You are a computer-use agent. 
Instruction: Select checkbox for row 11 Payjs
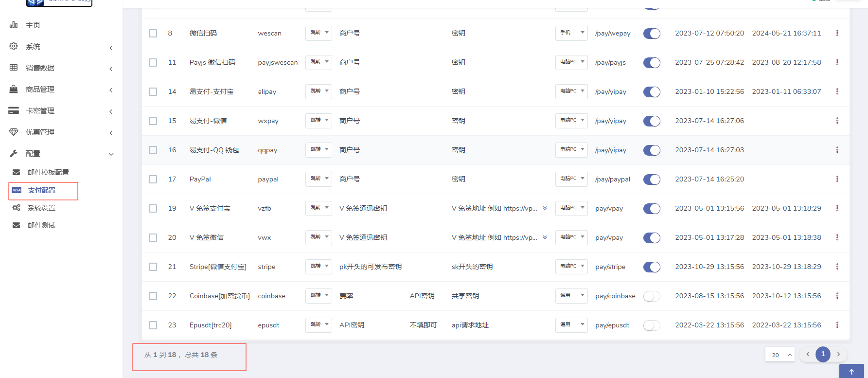[x=153, y=62]
